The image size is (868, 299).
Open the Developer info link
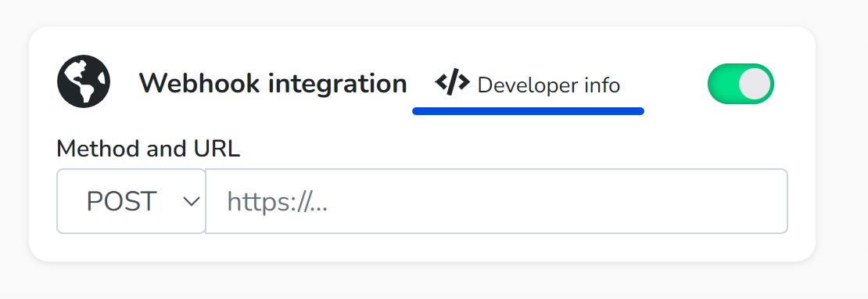(x=528, y=85)
